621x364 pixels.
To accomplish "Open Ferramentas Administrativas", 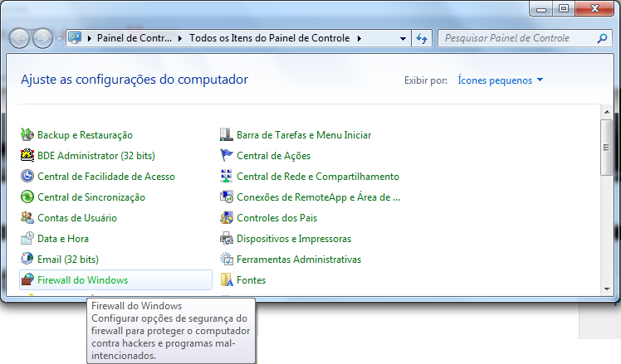I will tap(299, 260).
